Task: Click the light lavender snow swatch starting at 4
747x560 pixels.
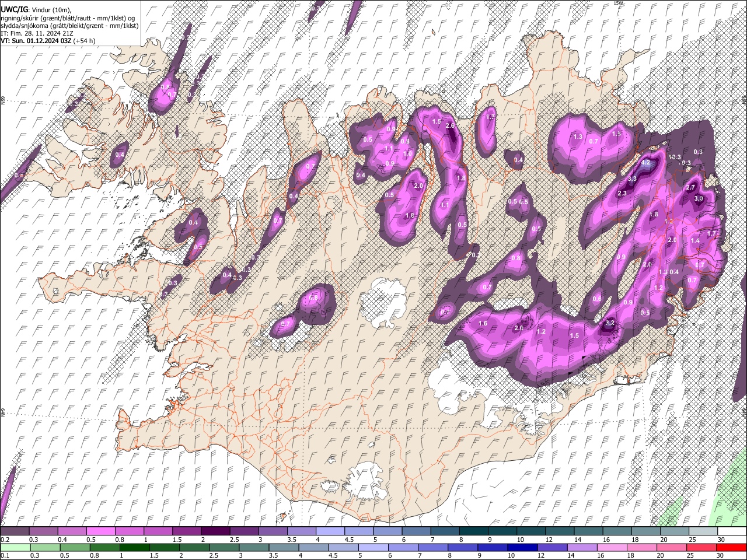Action: click(x=329, y=531)
